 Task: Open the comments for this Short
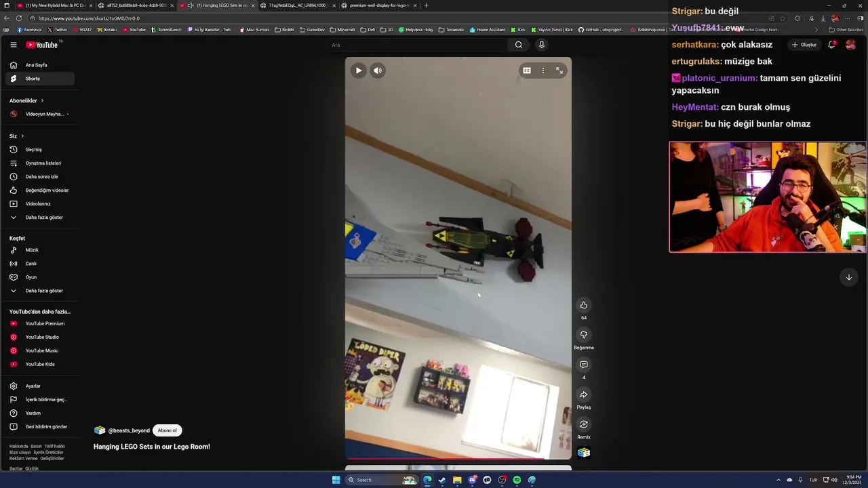point(584,365)
